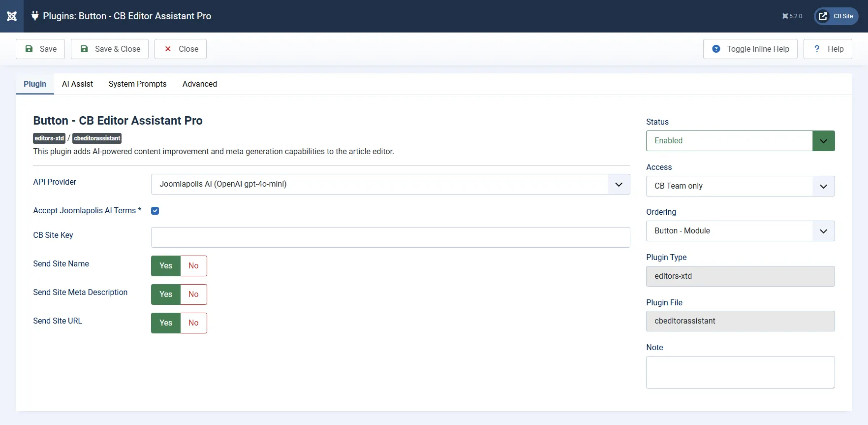Uncheck Accept Joomlapolis AI Terms checkbox
The image size is (868, 425).
[155, 211]
